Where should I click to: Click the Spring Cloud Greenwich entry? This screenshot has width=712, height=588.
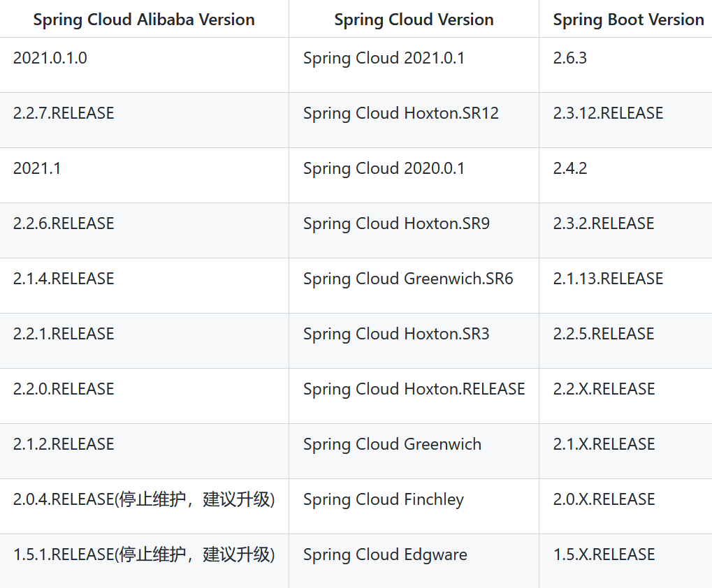[391, 443]
